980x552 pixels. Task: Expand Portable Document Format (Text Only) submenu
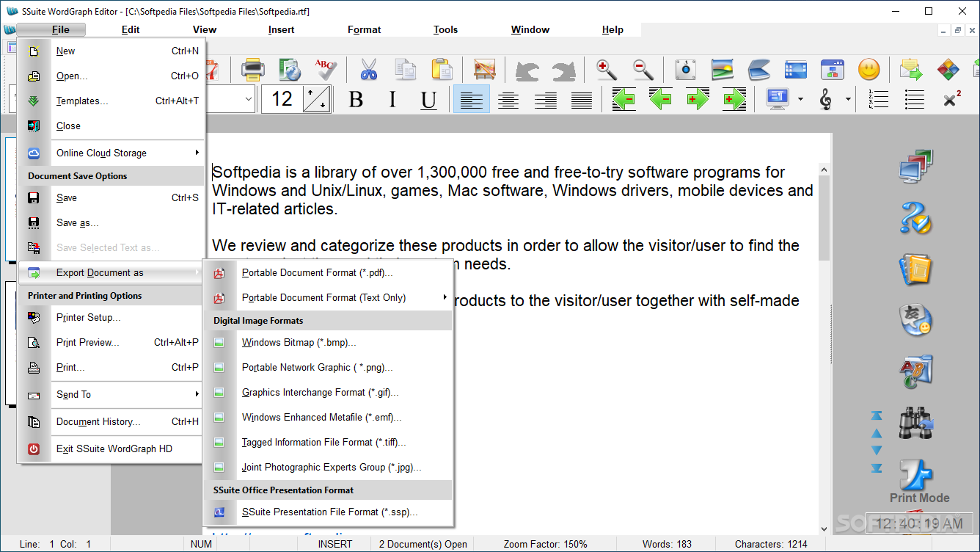tap(328, 297)
